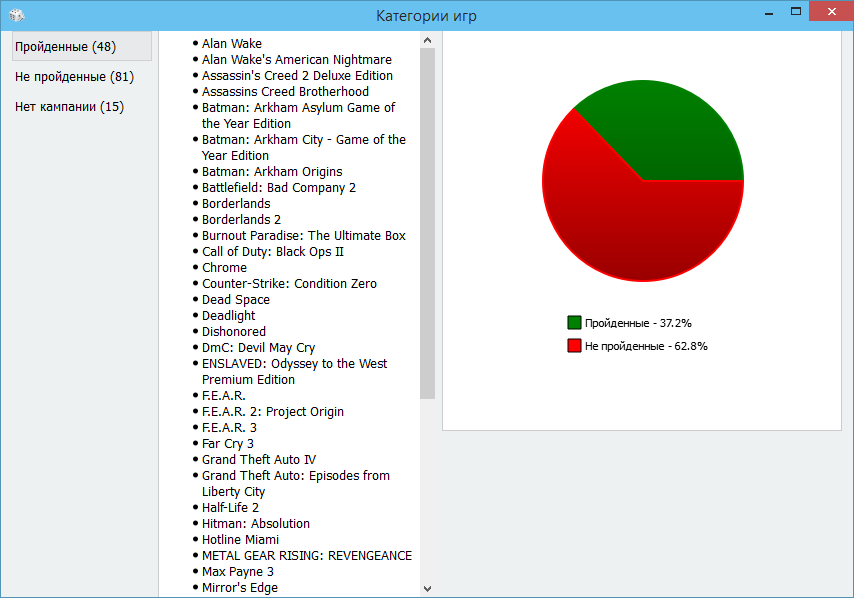Click Burnout Paradise: The Ultimate Box
The width and height of the screenshot is (854, 598).
coord(304,236)
